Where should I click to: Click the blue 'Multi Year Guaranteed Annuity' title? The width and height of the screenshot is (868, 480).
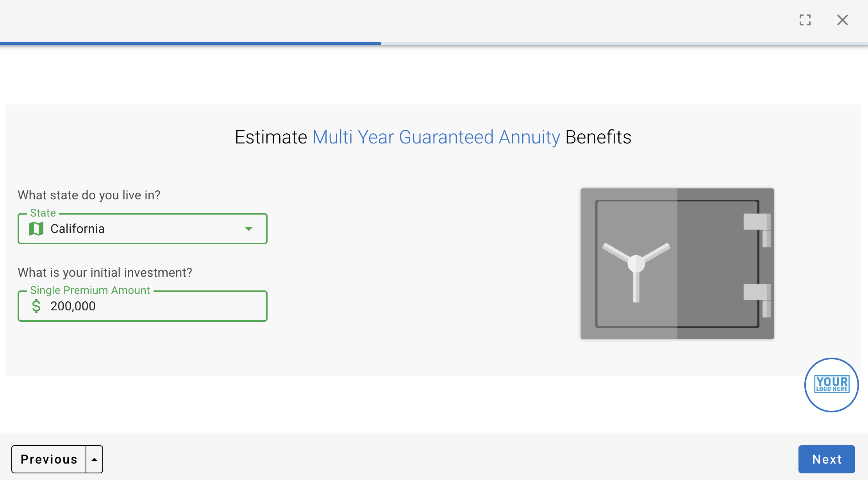(x=436, y=137)
